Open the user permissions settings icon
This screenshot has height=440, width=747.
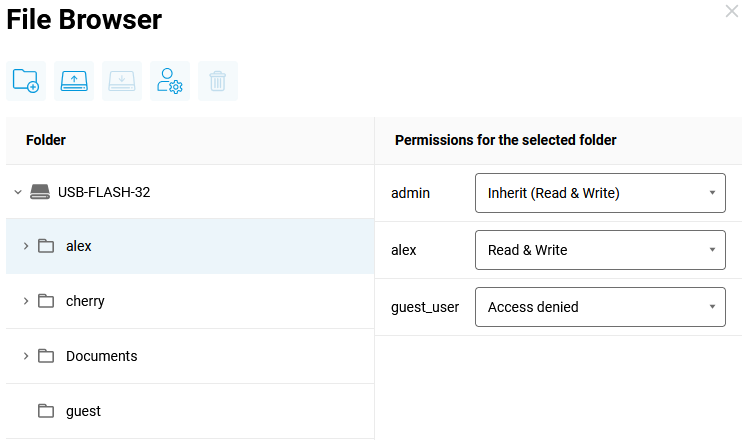click(170, 81)
